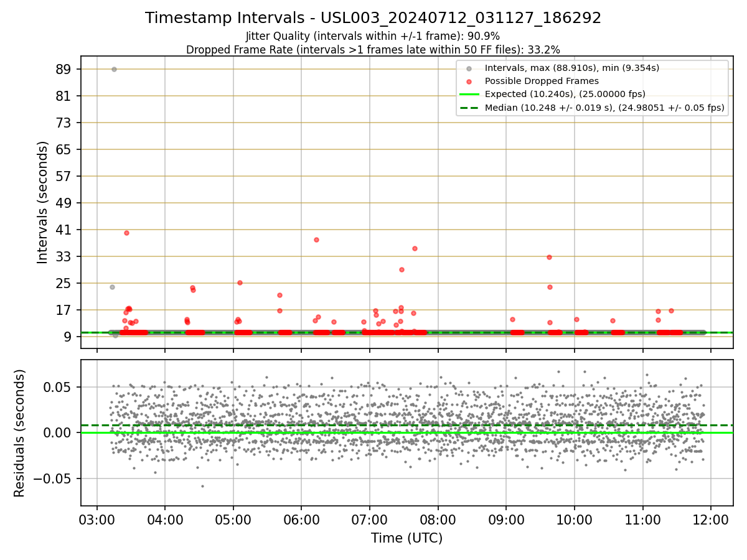Click the x-axis tick label '03:00'

click(96, 520)
